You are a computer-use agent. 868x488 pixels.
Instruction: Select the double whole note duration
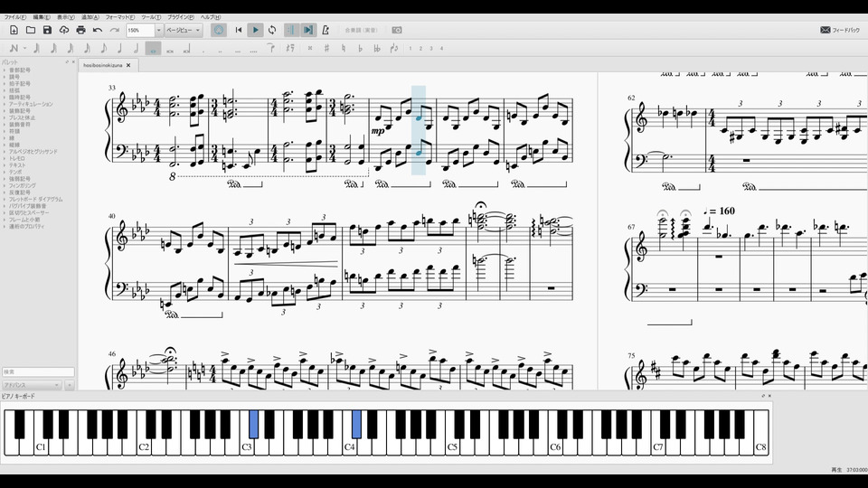(170, 50)
